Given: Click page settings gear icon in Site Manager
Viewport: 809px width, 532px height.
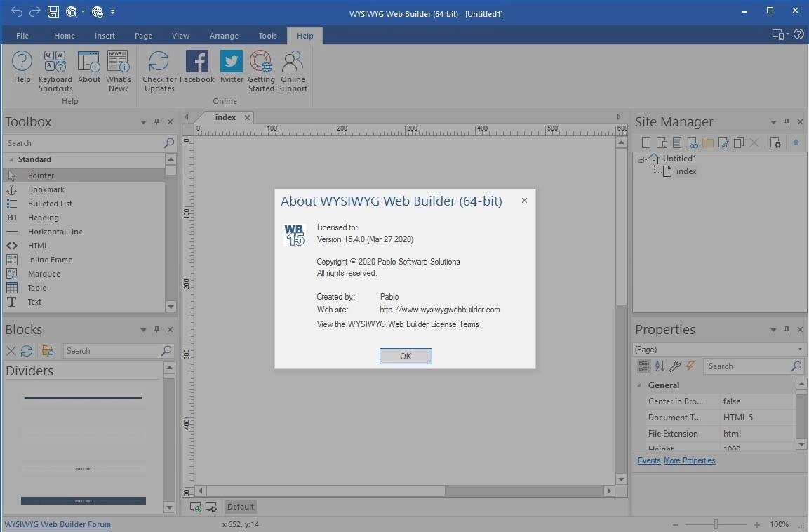Looking at the screenshot, I should pos(775,142).
